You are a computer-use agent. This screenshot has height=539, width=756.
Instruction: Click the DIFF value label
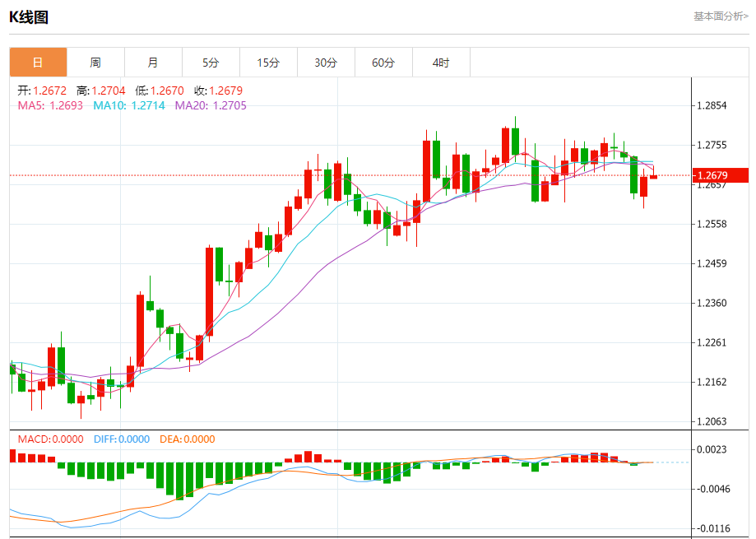pos(121,439)
